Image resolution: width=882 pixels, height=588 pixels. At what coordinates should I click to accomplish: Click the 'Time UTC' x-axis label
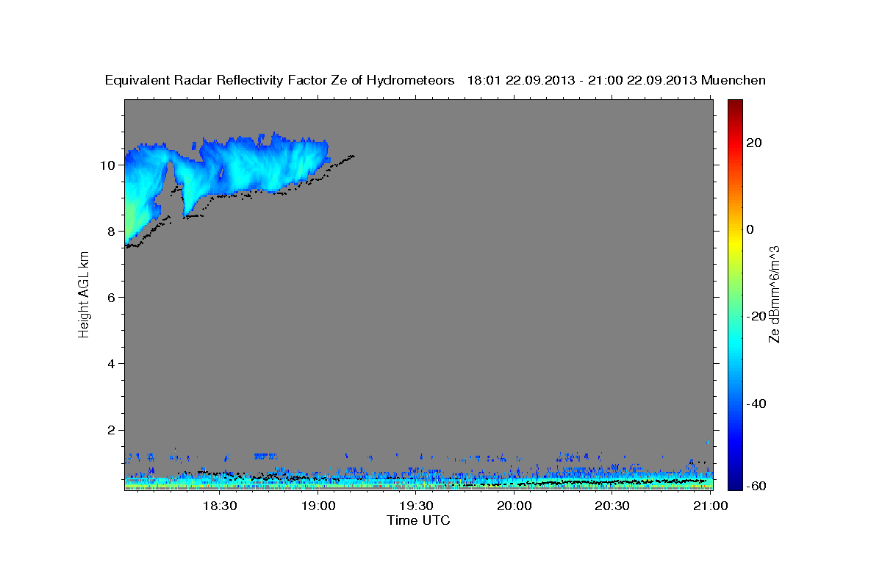(418, 520)
